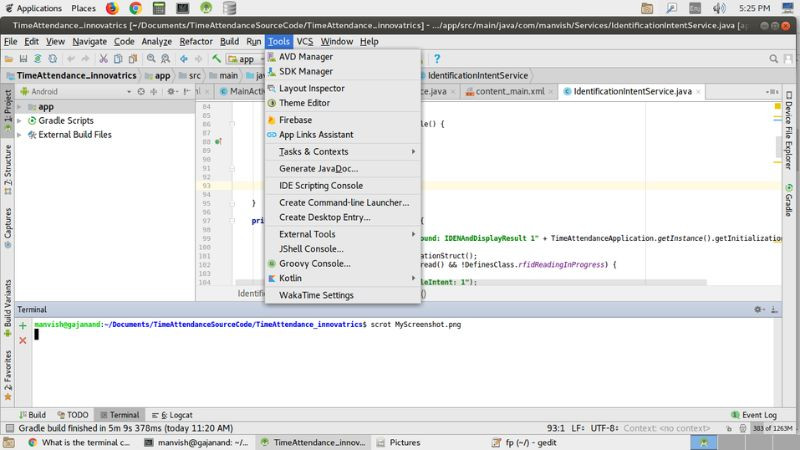Click the Copy toolbar icon
Screen dimensions: 800x450
coord(118,59)
